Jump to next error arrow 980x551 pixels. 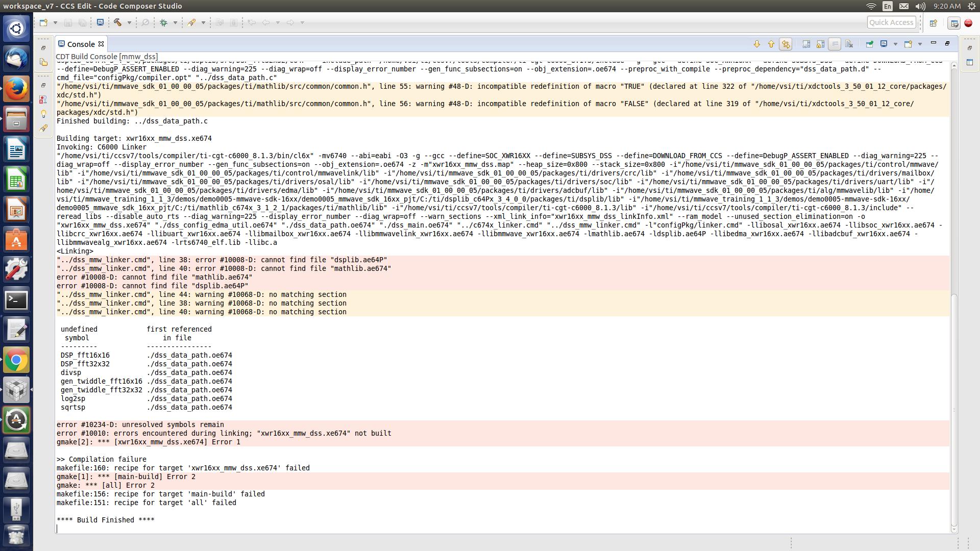(x=757, y=44)
